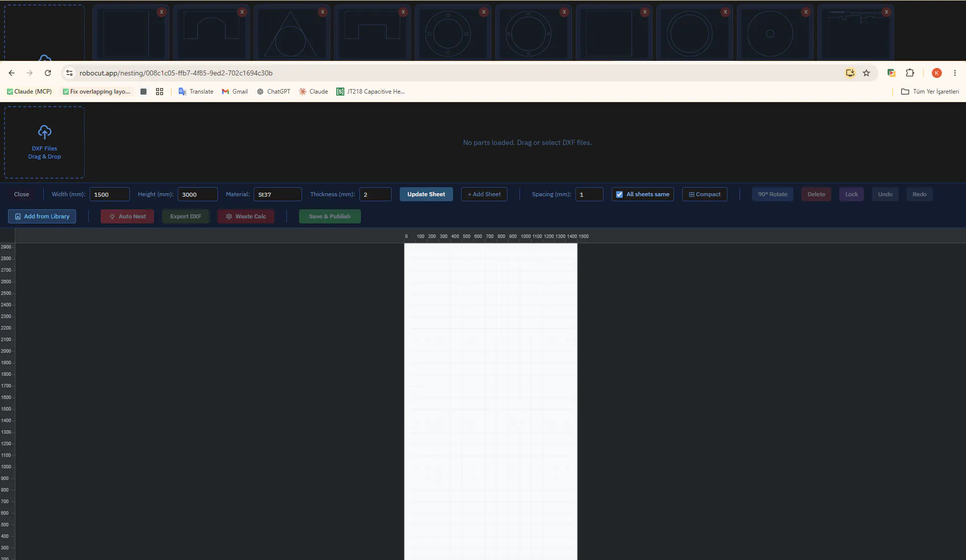Image resolution: width=966 pixels, height=560 pixels.
Task: Open the Tüm Yer İşaretleri bookmarks folder
Action: (930, 92)
